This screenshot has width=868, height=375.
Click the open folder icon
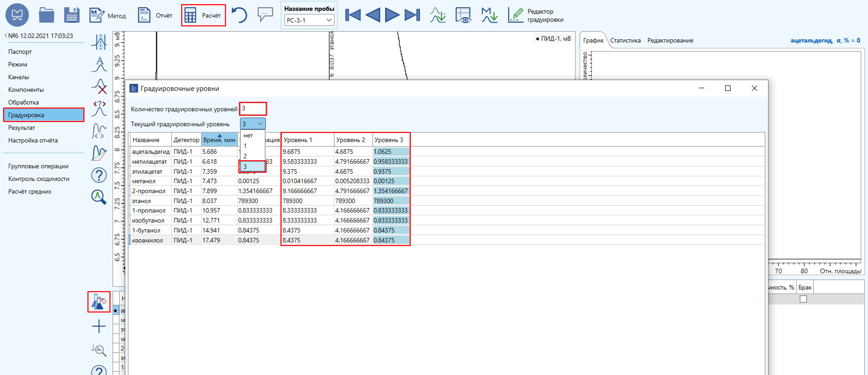click(46, 15)
